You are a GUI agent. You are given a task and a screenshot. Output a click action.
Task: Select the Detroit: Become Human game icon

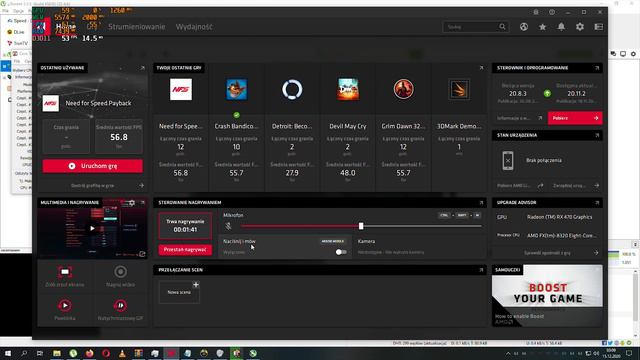292,89
